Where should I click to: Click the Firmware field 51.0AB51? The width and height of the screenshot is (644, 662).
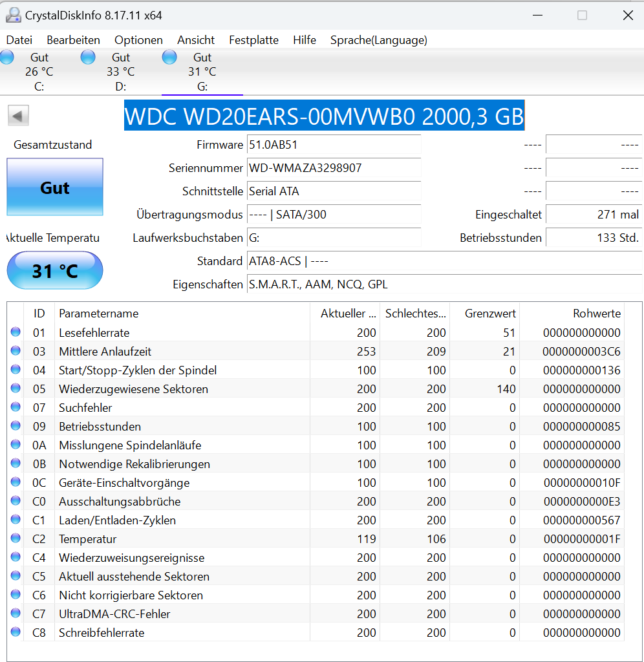tap(334, 145)
